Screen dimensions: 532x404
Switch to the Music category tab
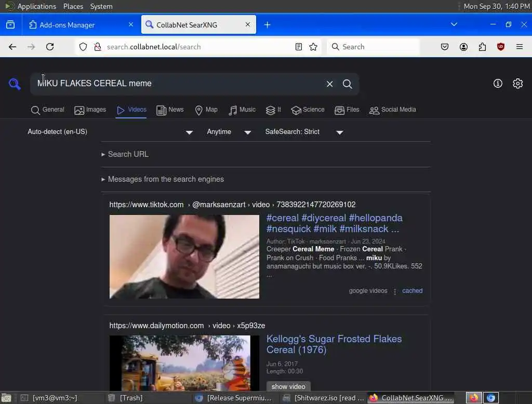point(242,110)
